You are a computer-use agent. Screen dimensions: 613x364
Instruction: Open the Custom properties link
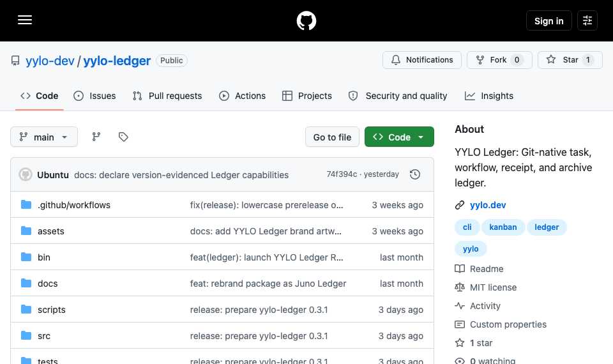tap(508, 324)
